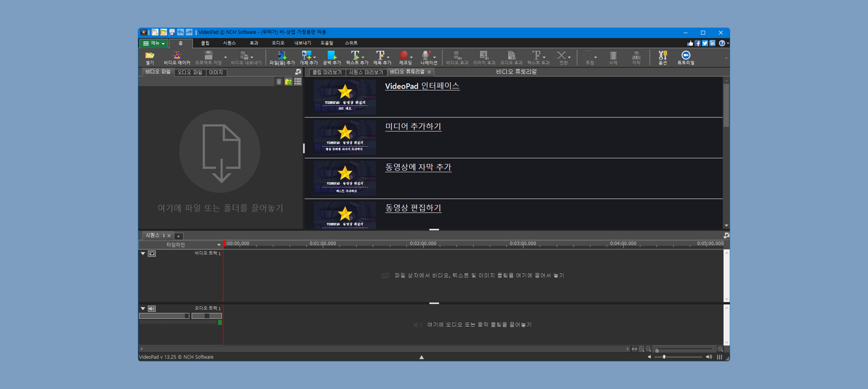
Task: Open the 오디오 파일 bin tab
Action: point(190,72)
